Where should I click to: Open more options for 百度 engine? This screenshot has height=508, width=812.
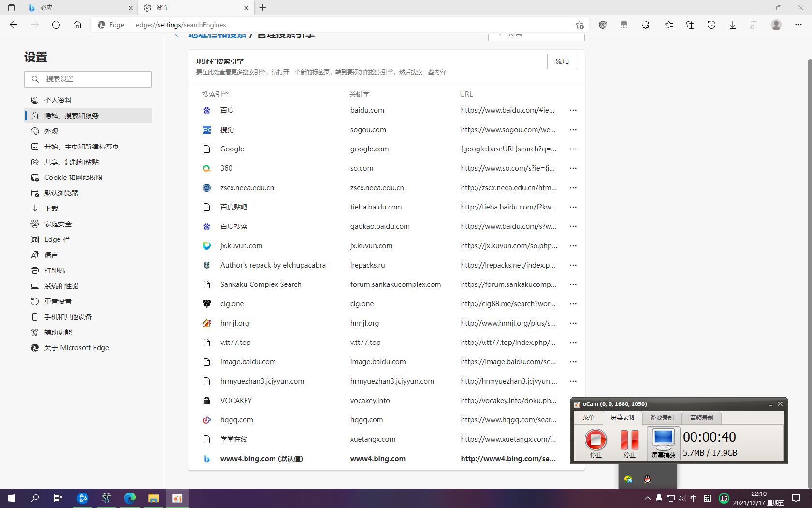(x=573, y=110)
